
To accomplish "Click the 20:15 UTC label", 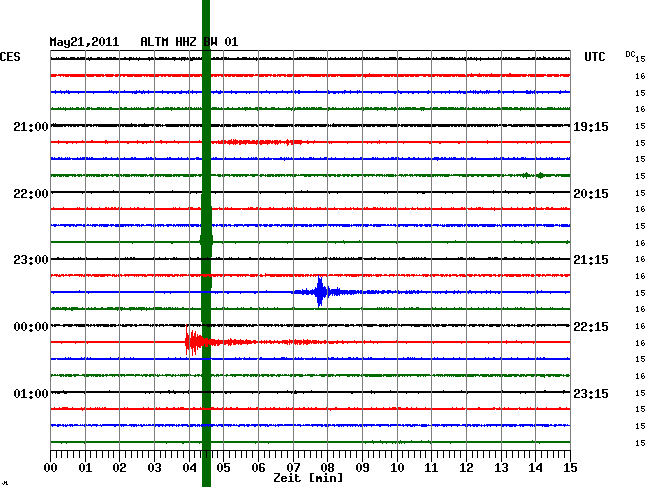I will point(591,194).
